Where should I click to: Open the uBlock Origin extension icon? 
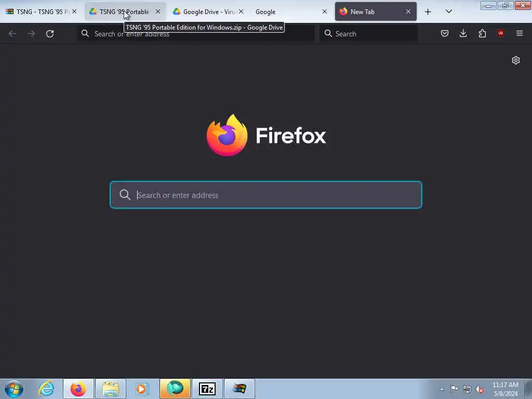[500, 33]
